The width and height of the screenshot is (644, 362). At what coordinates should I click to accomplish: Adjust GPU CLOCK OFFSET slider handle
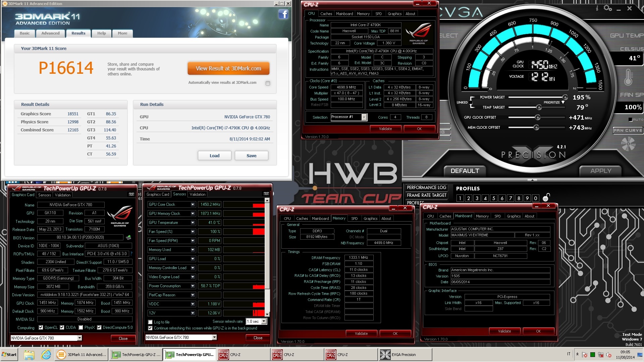coord(537,117)
